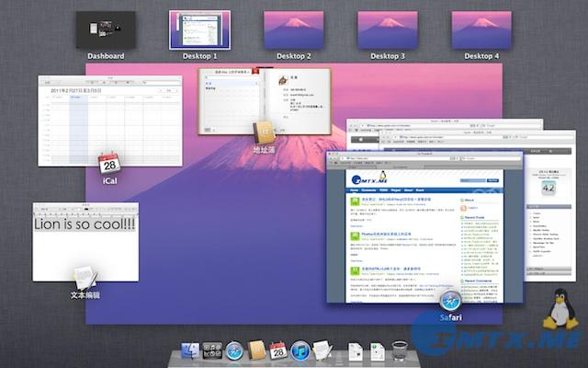Launch iTunes from the Dock

pyautogui.click(x=300, y=351)
